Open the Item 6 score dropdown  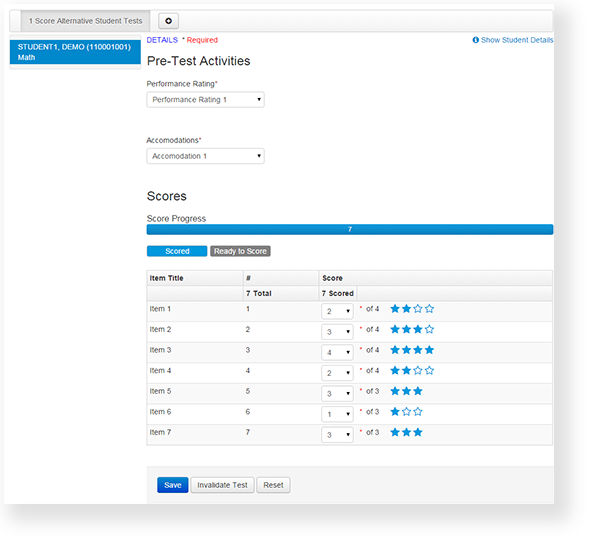click(x=337, y=414)
